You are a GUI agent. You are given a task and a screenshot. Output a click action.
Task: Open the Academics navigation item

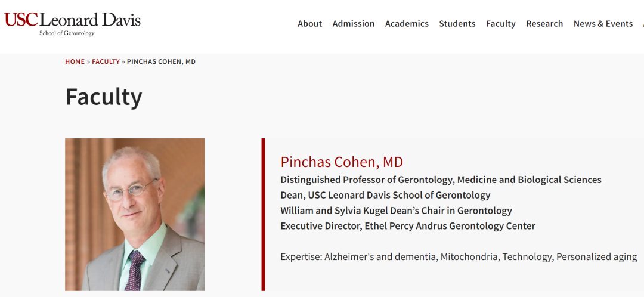[x=407, y=24]
